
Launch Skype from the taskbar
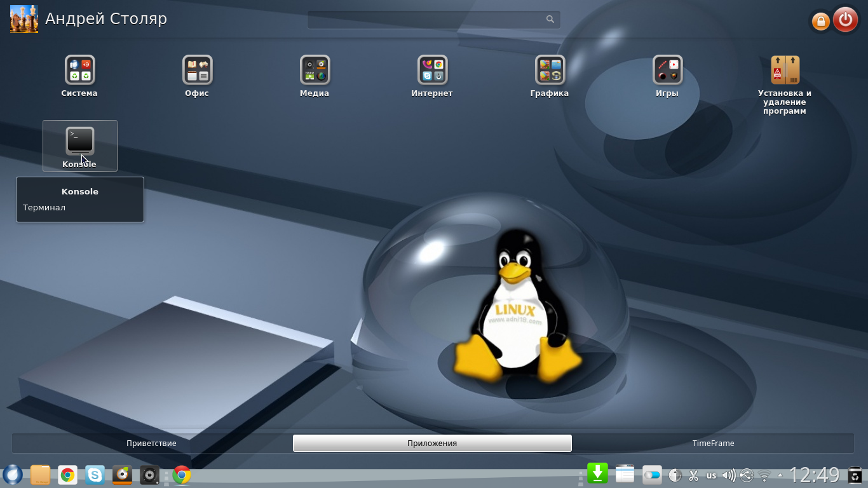(95, 475)
